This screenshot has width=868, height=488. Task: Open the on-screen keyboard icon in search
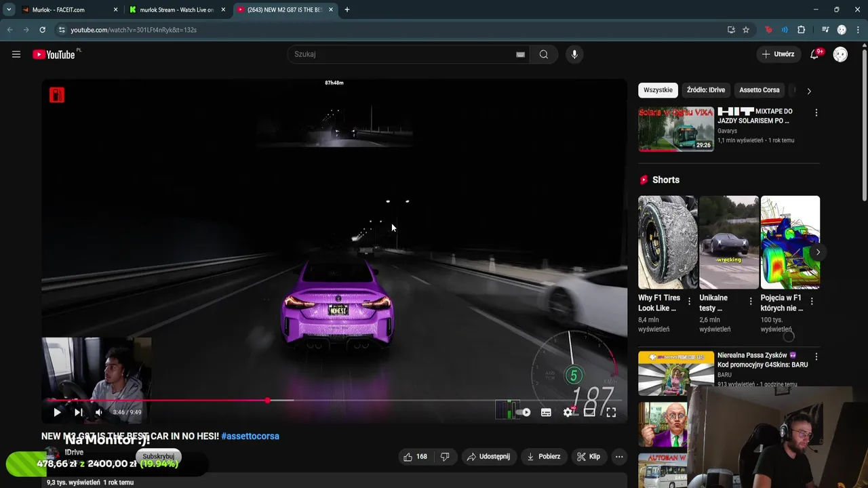(520, 54)
